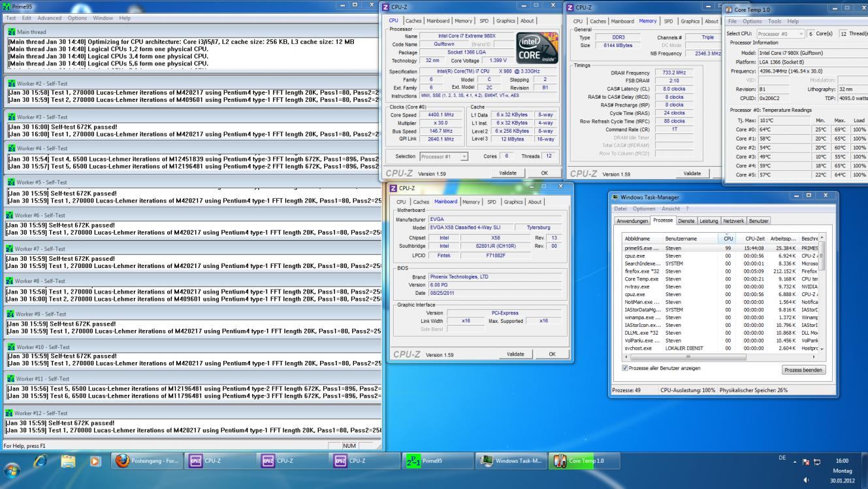Click the Worker #6 Self-Test window icon
Image resolution: width=868 pixels, height=489 pixels.
click(x=10, y=215)
